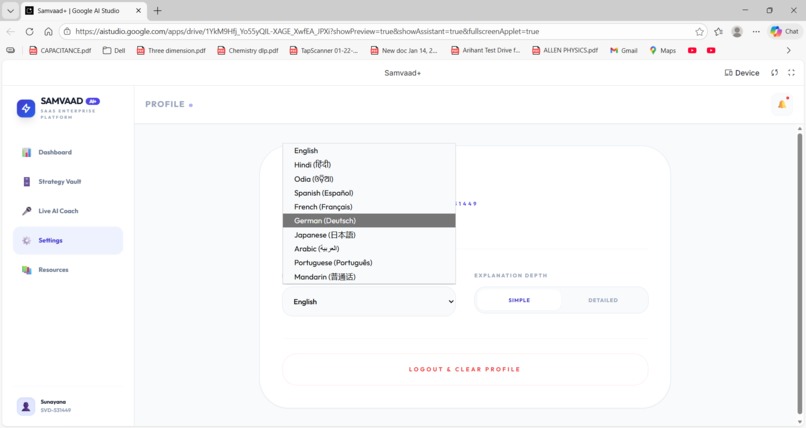Open the Settings sidebar item

(68, 240)
